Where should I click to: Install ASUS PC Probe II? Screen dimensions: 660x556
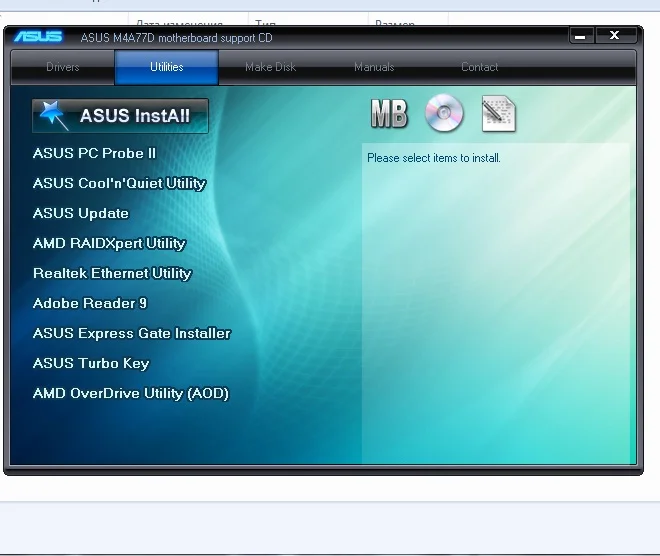coord(94,153)
